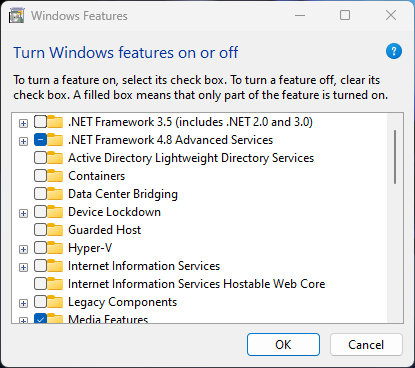
Task: Click the .NET Framework 4.8 folder icon
Action: (55, 140)
